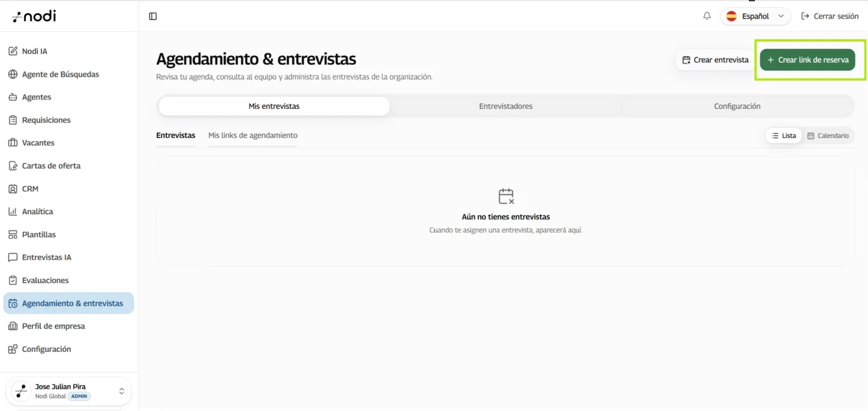The image size is (868, 411).
Task: Go to Cartas de oferta
Action: [68, 166]
